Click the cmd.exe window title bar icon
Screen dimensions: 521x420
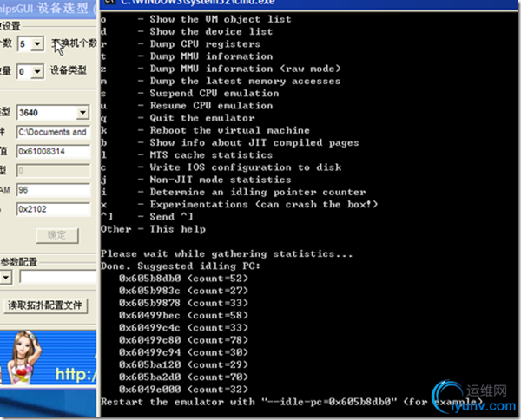pyautogui.click(x=110, y=2)
